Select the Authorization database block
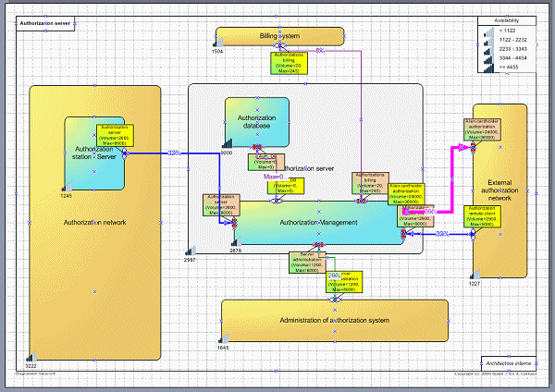 [x=257, y=122]
